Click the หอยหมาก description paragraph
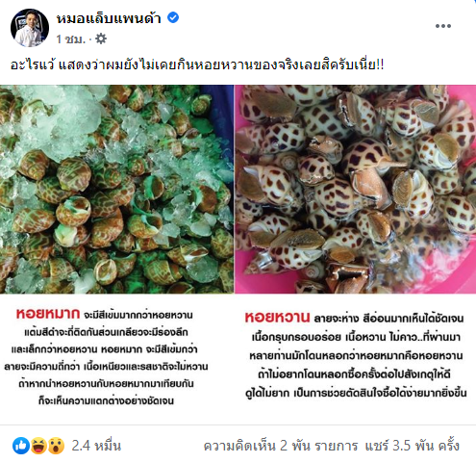The image size is (476, 463). 106,357
